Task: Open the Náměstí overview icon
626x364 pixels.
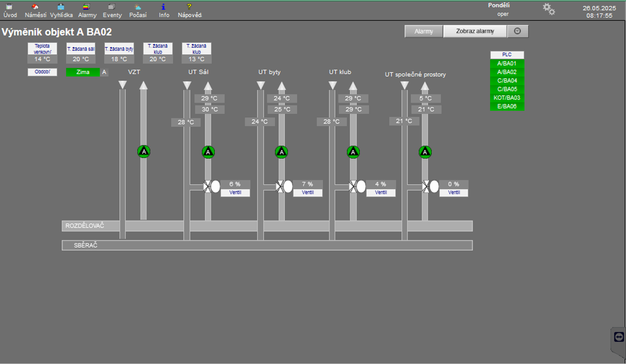Action: 35,7
